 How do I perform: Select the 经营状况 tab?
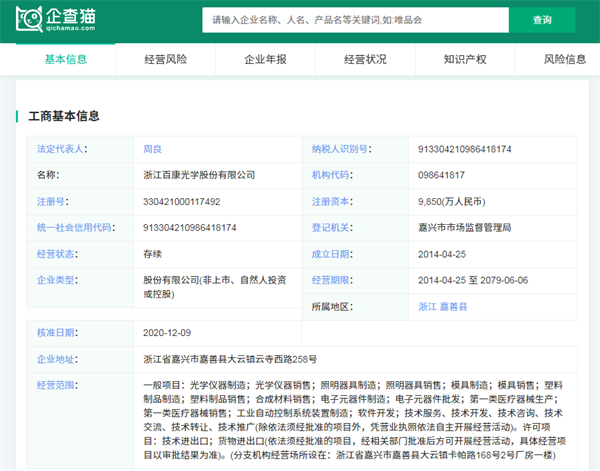365,59
